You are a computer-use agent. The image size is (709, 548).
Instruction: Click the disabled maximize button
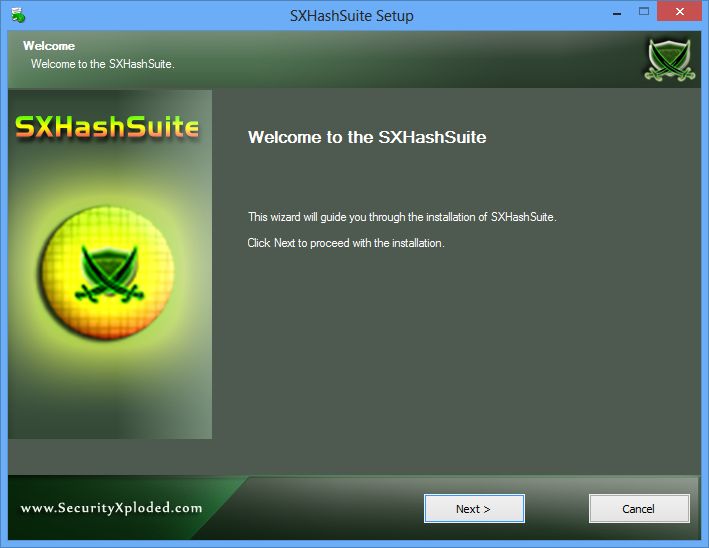tap(644, 12)
